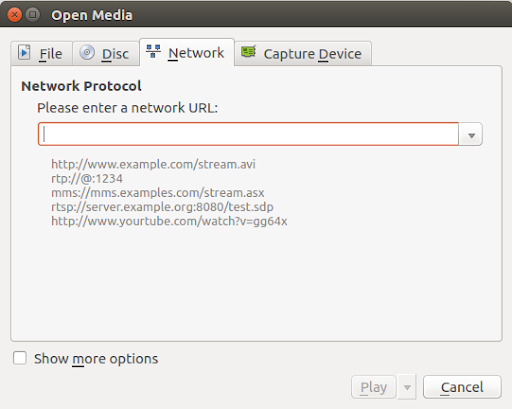The height and width of the screenshot is (409, 512).
Task: Switch to the Disc tab
Action: click(x=106, y=53)
